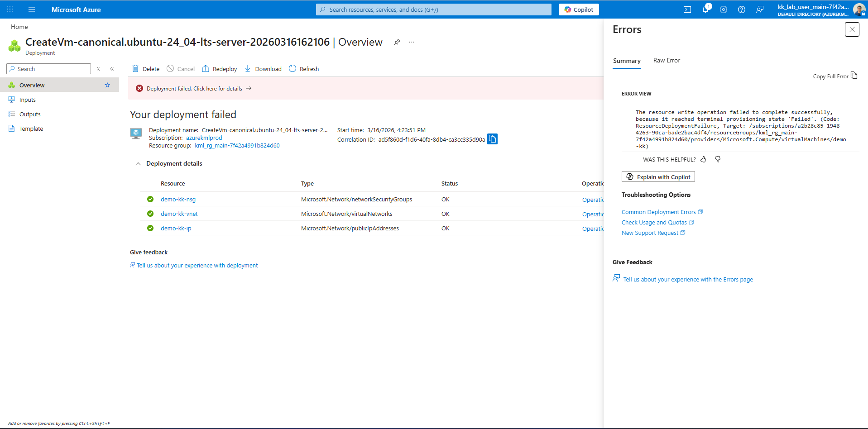Open the Overview menu item
The image size is (868, 429).
[x=59, y=85]
